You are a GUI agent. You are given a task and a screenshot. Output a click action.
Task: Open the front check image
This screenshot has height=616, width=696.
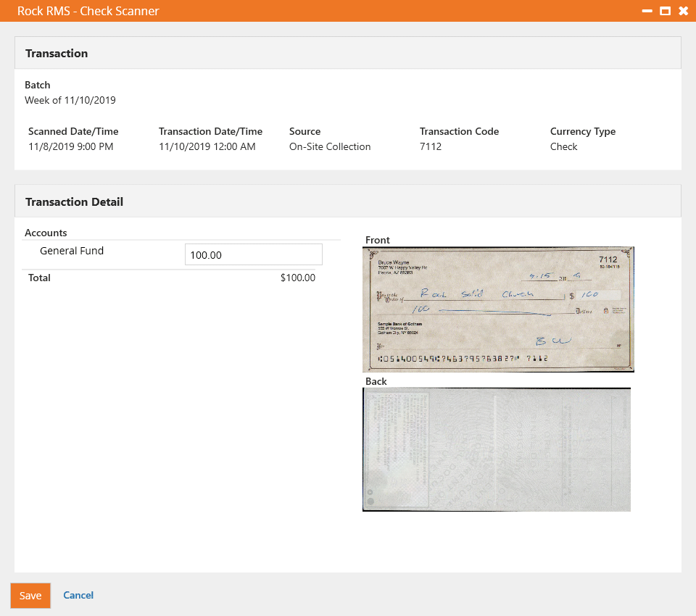tap(498, 309)
